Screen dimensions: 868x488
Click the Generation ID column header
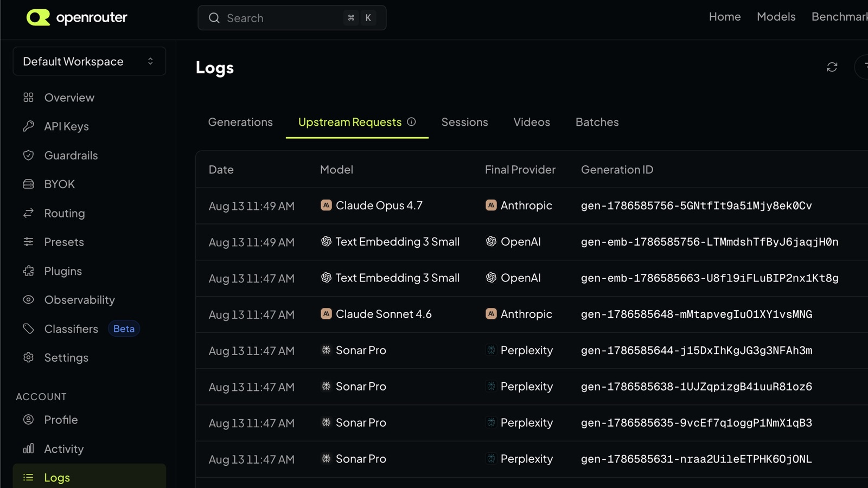(617, 170)
